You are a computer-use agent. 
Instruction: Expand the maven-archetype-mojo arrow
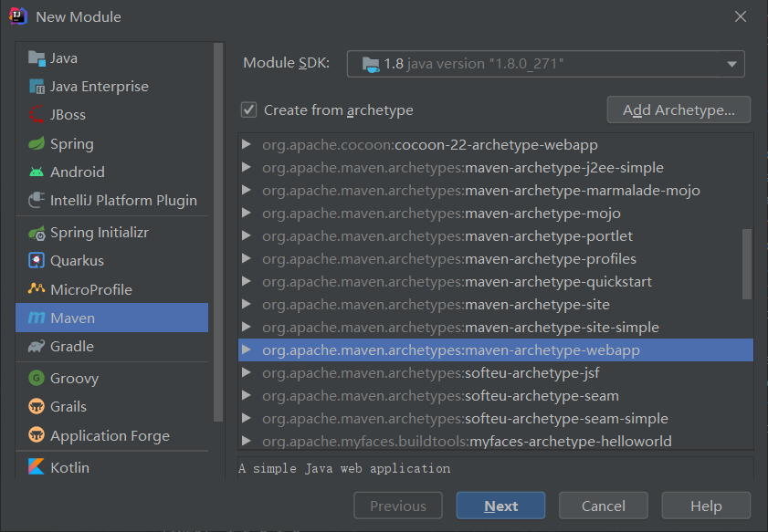pyautogui.click(x=247, y=213)
